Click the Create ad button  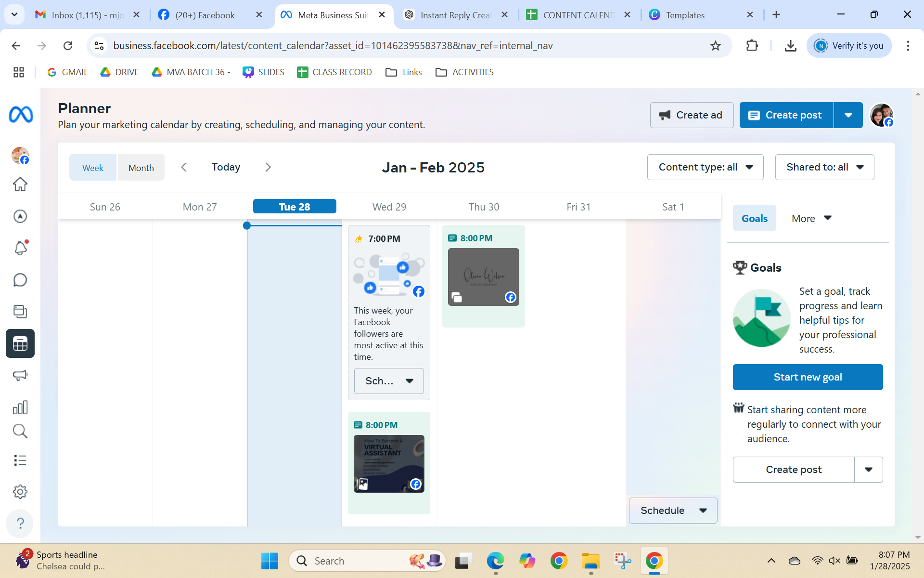tap(692, 115)
